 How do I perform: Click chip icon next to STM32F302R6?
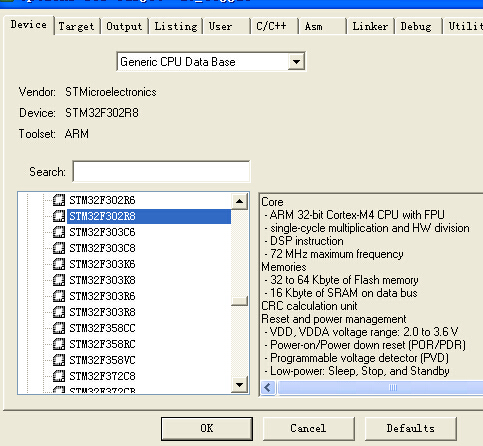[x=59, y=200]
